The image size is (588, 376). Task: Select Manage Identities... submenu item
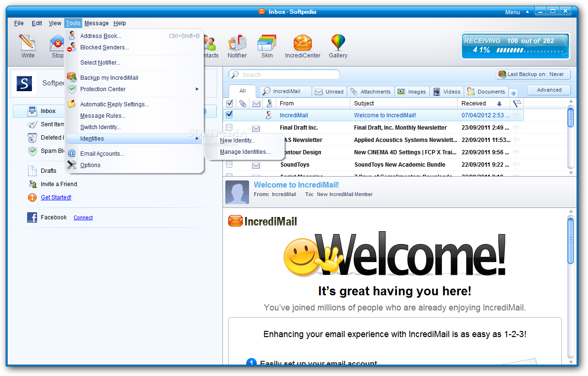pos(245,152)
